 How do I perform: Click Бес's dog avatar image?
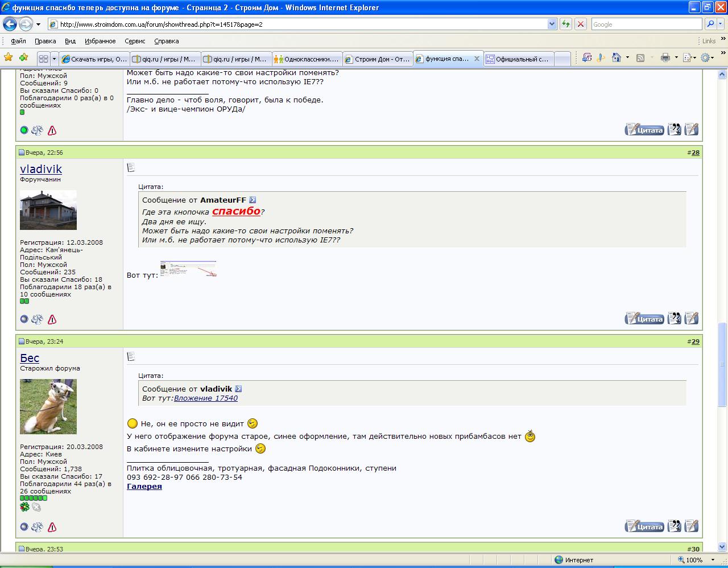click(48, 407)
